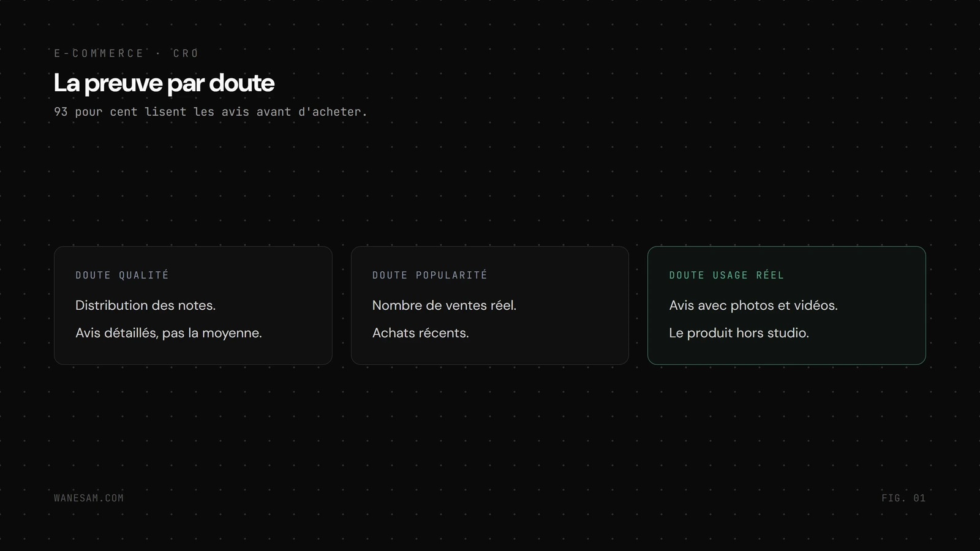Select 'Achats récents.' line
This screenshot has height=551, width=980.
tap(420, 333)
